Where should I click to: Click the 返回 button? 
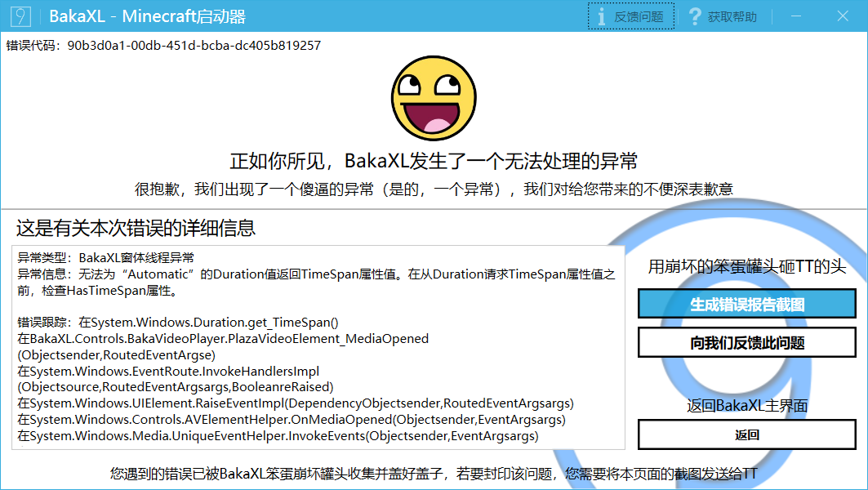pyautogui.click(x=747, y=434)
